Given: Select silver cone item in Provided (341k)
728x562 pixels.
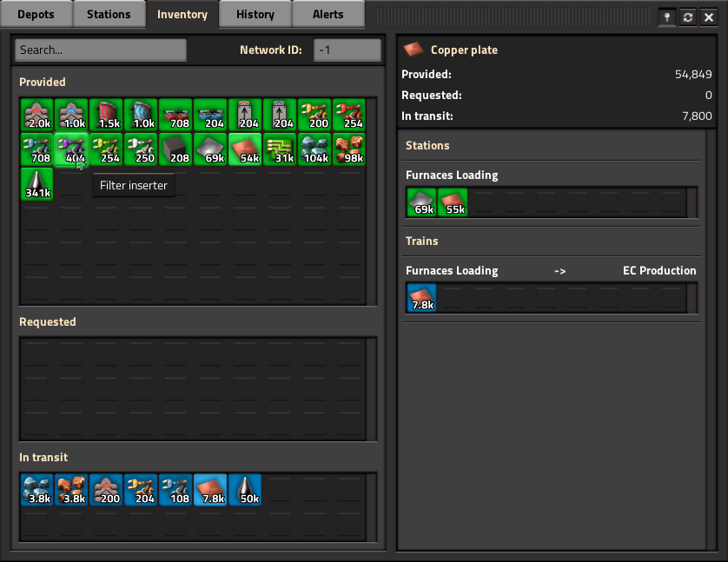Looking at the screenshot, I should pyautogui.click(x=36, y=184).
